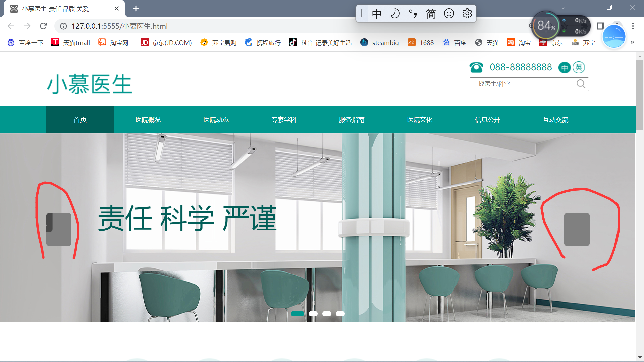Switch site language to 英
The image size is (644, 362).
[579, 67]
